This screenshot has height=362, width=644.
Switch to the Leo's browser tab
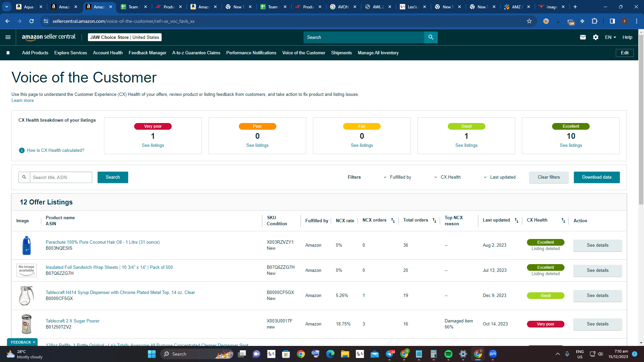413,7
